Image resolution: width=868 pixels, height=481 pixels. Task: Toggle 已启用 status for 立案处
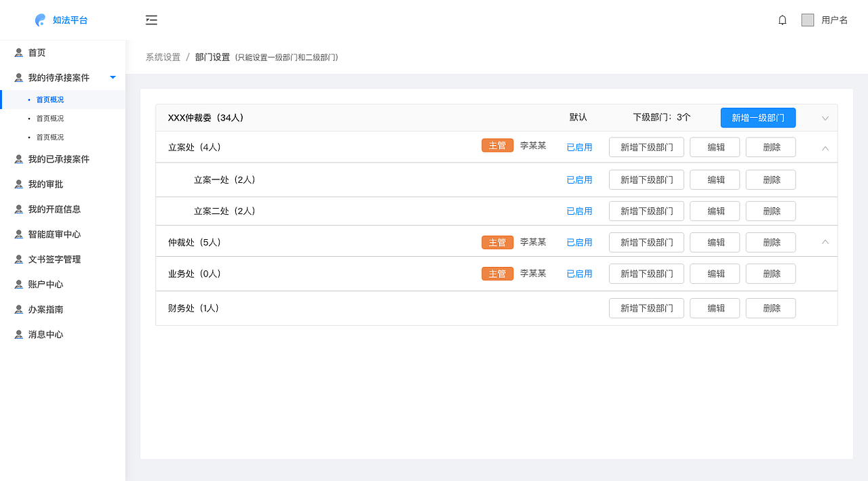click(x=579, y=147)
